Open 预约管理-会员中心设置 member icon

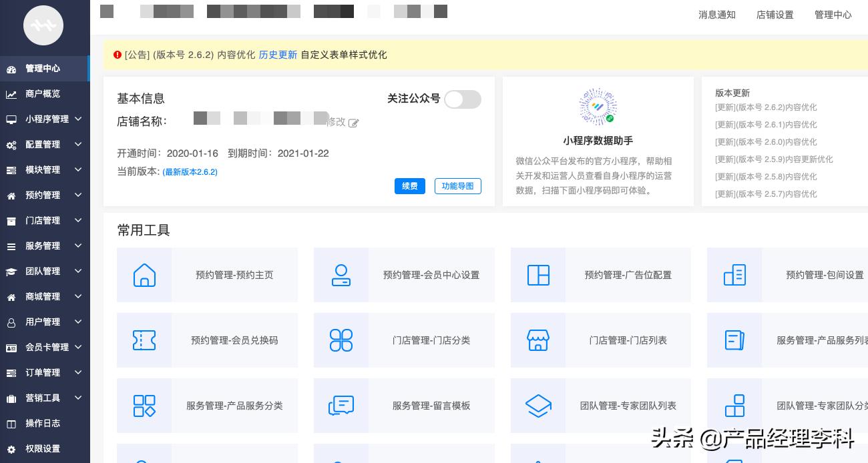coord(341,275)
